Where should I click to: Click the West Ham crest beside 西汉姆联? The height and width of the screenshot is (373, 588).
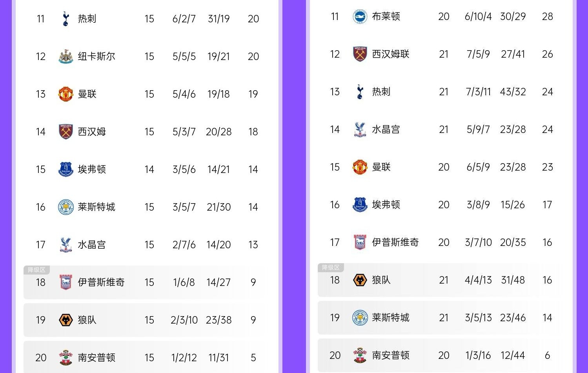pos(360,54)
